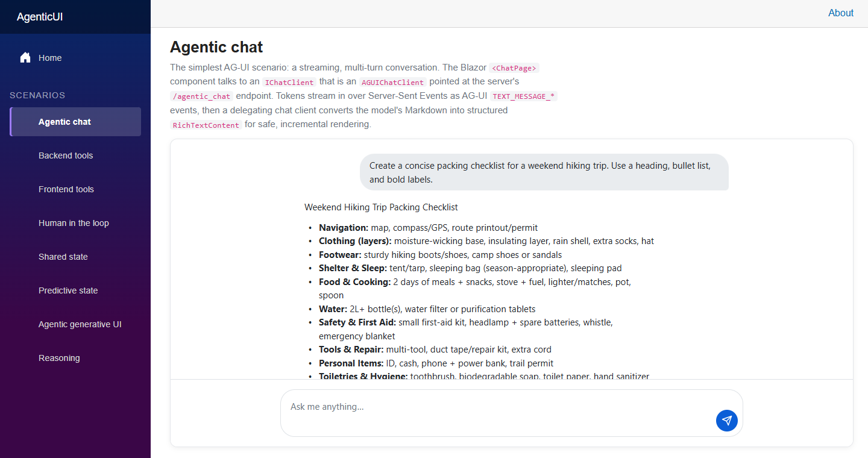
Task: Click the 'Shelter & Sleep:' bold label
Action: click(x=353, y=268)
